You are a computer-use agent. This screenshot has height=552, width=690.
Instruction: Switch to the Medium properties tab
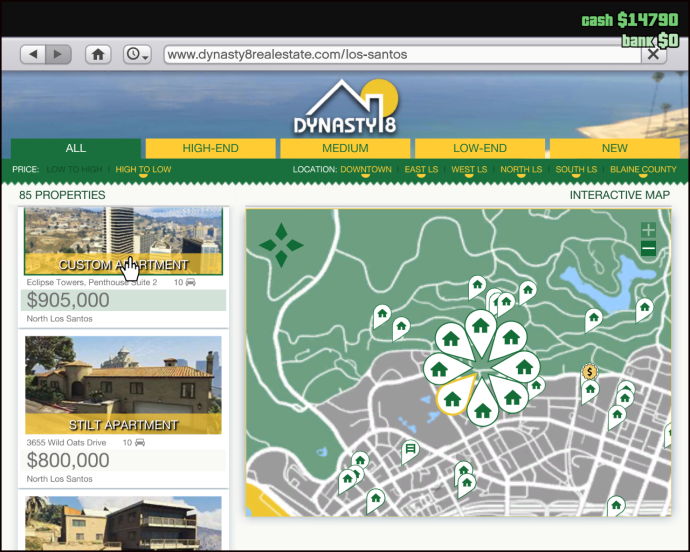click(x=345, y=148)
